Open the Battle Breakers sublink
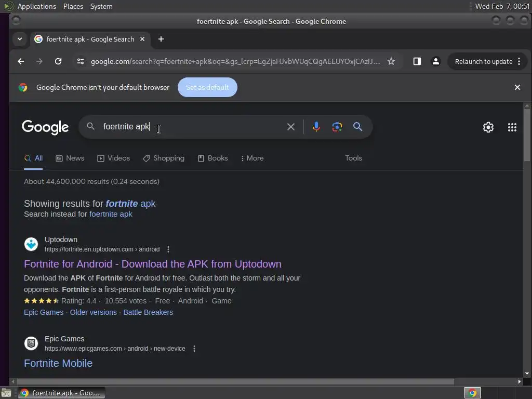 coord(148,312)
